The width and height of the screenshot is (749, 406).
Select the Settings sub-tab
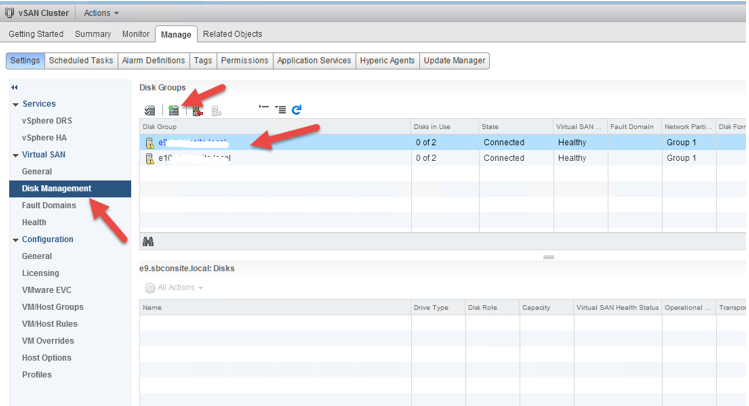25,61
